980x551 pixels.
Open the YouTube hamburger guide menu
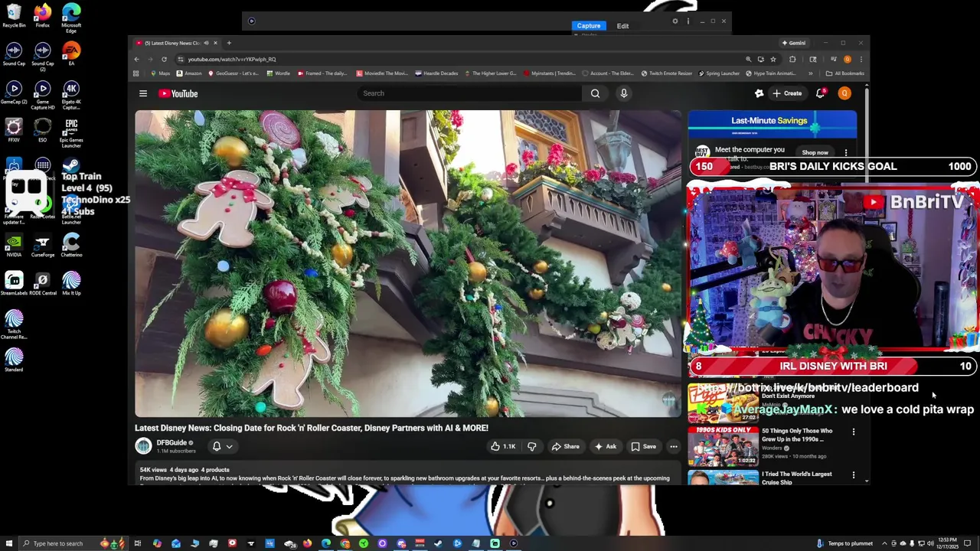pos(143,93)
